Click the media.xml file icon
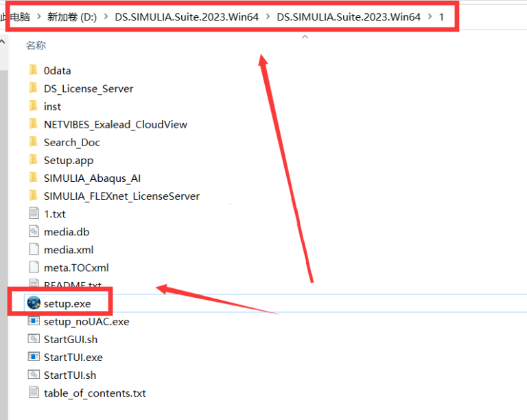The height and width of the screenshot is (420, 527). tap(34, 249)
